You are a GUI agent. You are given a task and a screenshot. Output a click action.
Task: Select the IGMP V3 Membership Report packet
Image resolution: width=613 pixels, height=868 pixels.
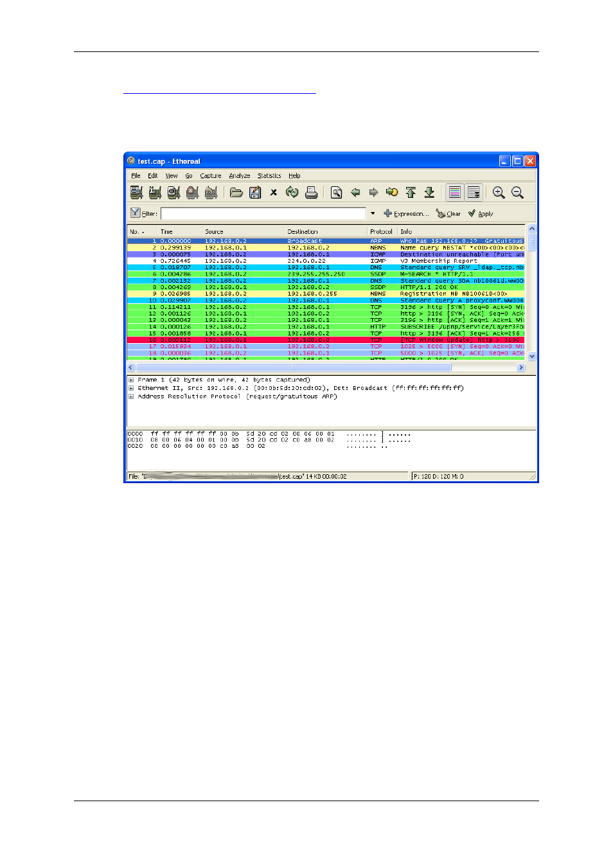[326, 261]
